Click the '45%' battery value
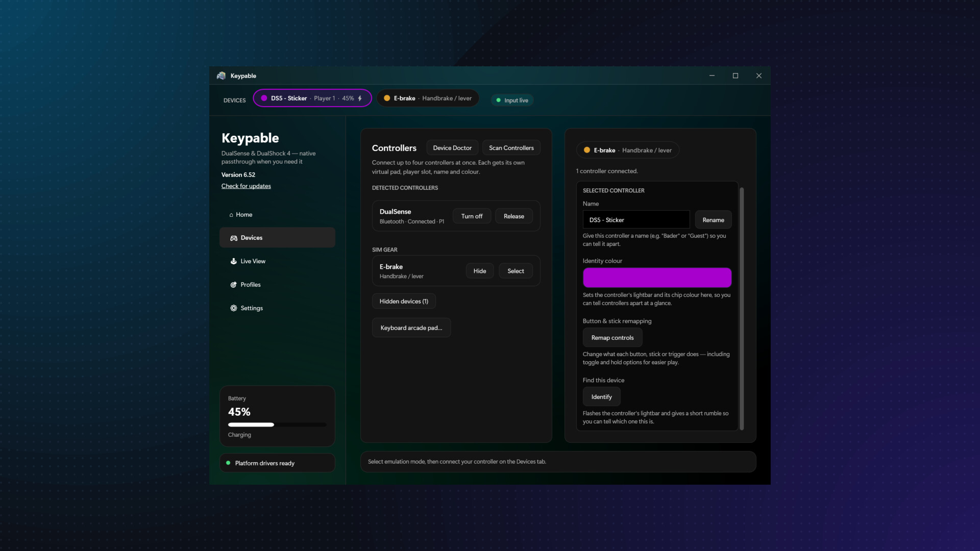 [x=239, y=412]
